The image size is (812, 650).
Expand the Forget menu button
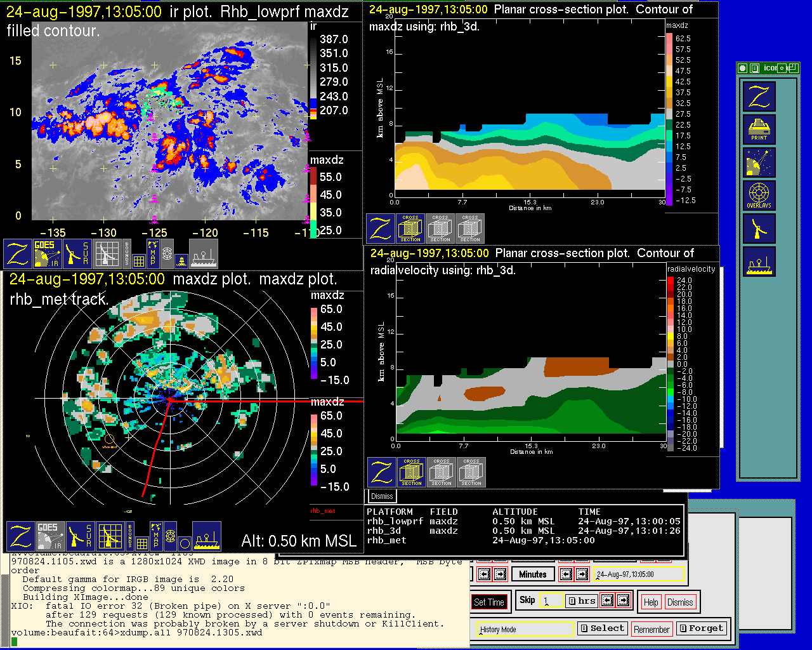pyautogui.click(x=700, y=628)
